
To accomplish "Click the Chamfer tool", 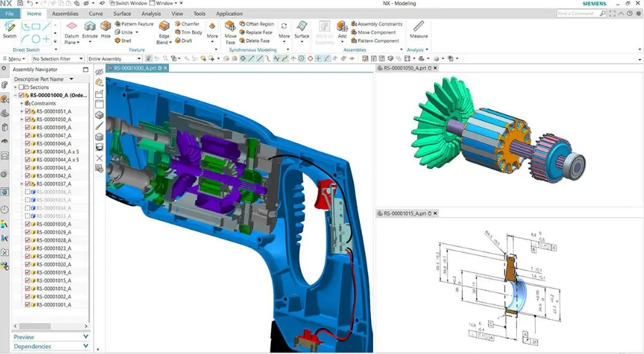I will coord(187,24).
